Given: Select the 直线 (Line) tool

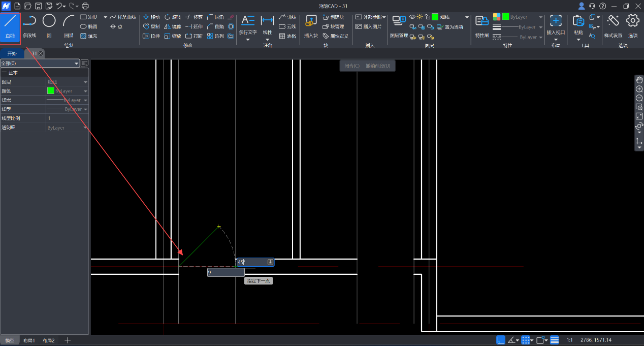Looking at the screenshot, I should coord(10,26).
